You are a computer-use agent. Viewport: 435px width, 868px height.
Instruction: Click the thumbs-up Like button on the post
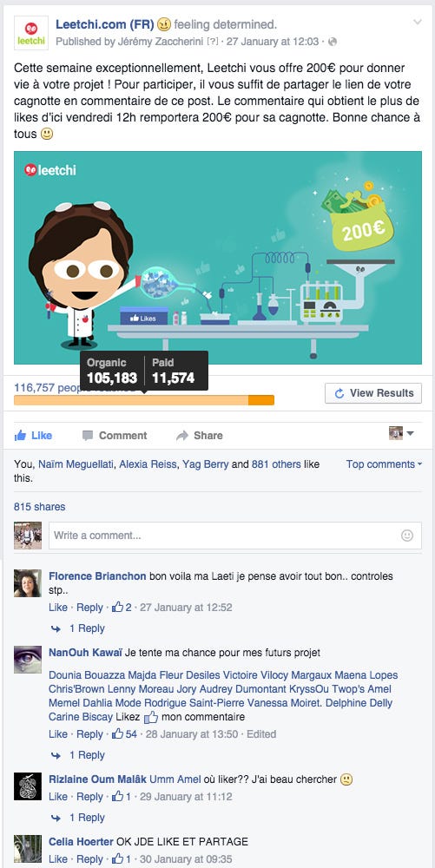click(33, 436)
